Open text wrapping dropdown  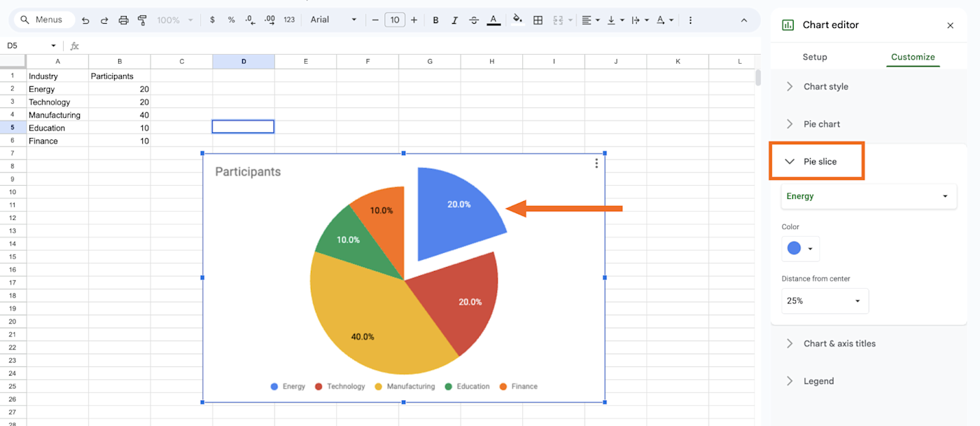(640, 20)
